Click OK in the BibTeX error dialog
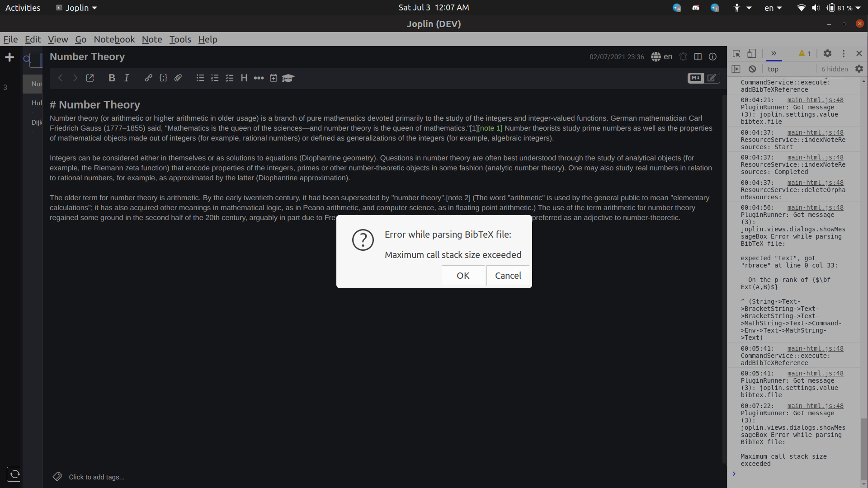This screenshot has width=868, height=488. click(x=463, y=276)
